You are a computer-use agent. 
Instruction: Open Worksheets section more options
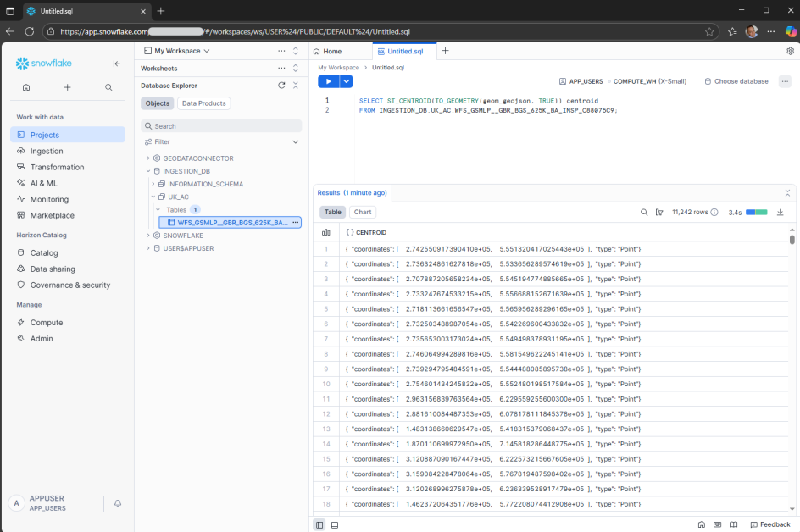click(281, 69)
